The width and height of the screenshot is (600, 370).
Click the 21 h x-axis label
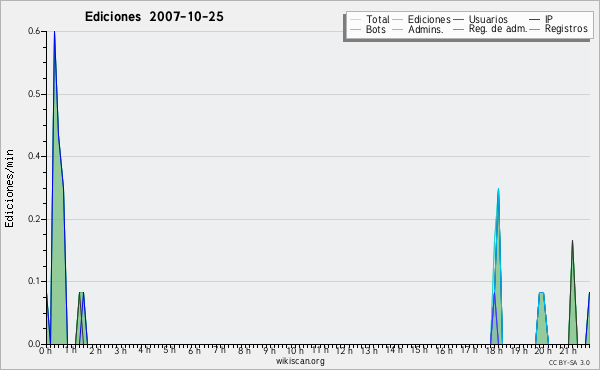pos(567,351)
